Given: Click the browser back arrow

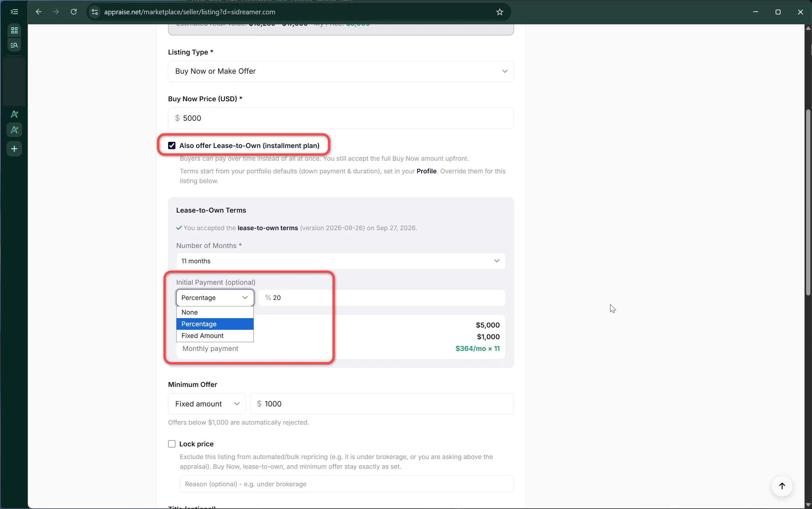Looking at the screenshot, I should pyautogui.click(x=39, y=12).
